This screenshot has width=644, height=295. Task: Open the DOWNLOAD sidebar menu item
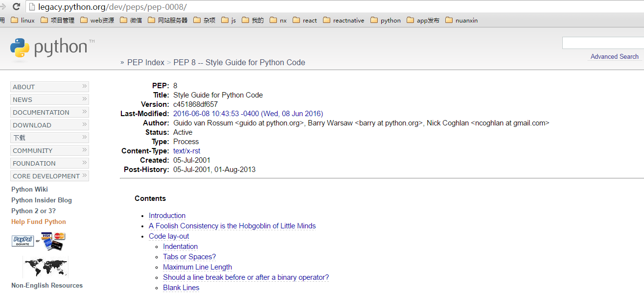pos(32,125)
